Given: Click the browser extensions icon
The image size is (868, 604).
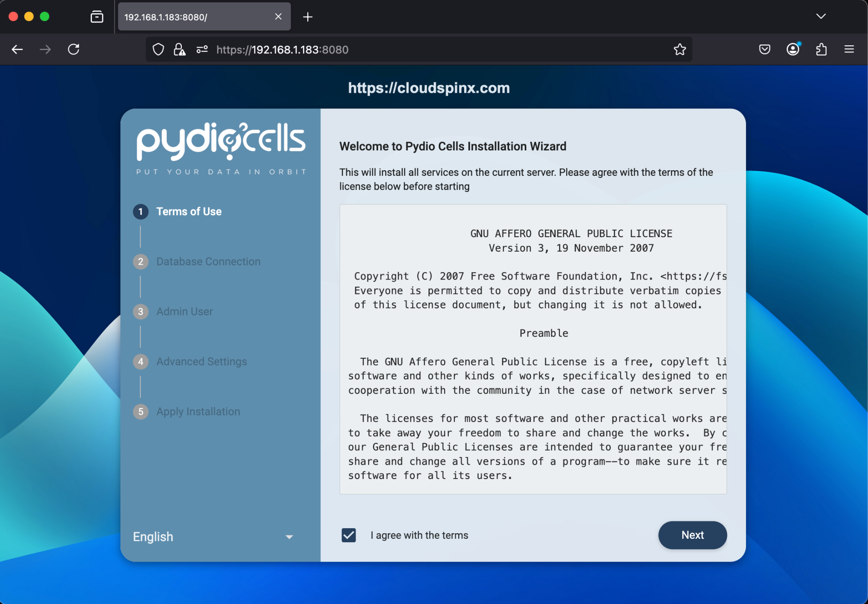Looking at the screenshot, I should (821, 49).
